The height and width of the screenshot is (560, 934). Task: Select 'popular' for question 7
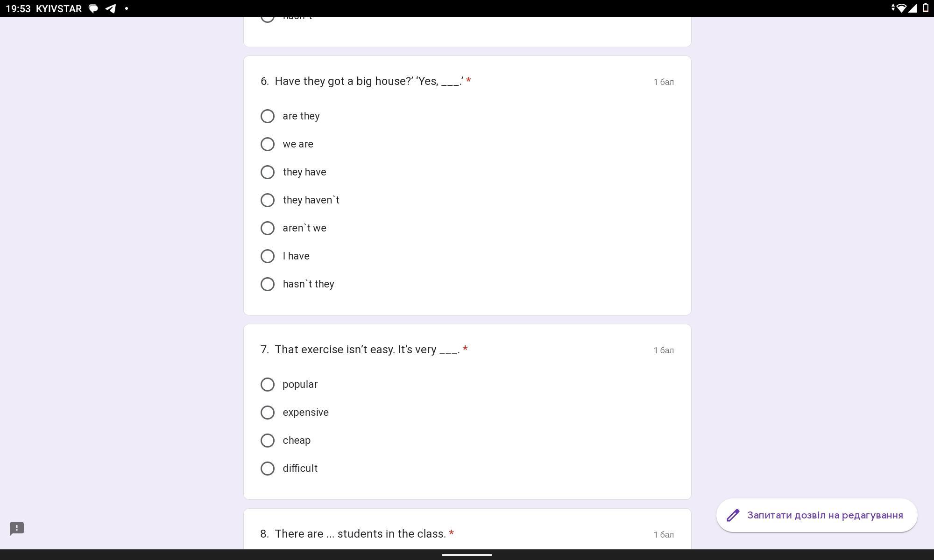point(268,385)
